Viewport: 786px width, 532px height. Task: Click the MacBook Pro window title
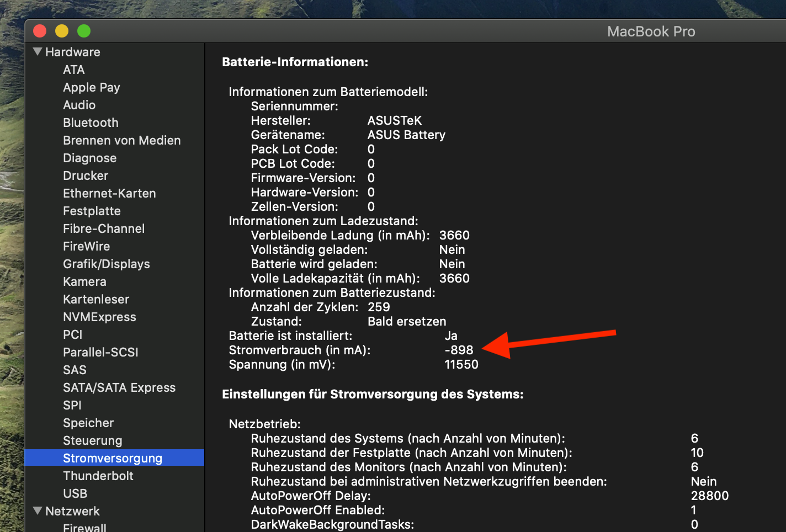coord(651,31)
